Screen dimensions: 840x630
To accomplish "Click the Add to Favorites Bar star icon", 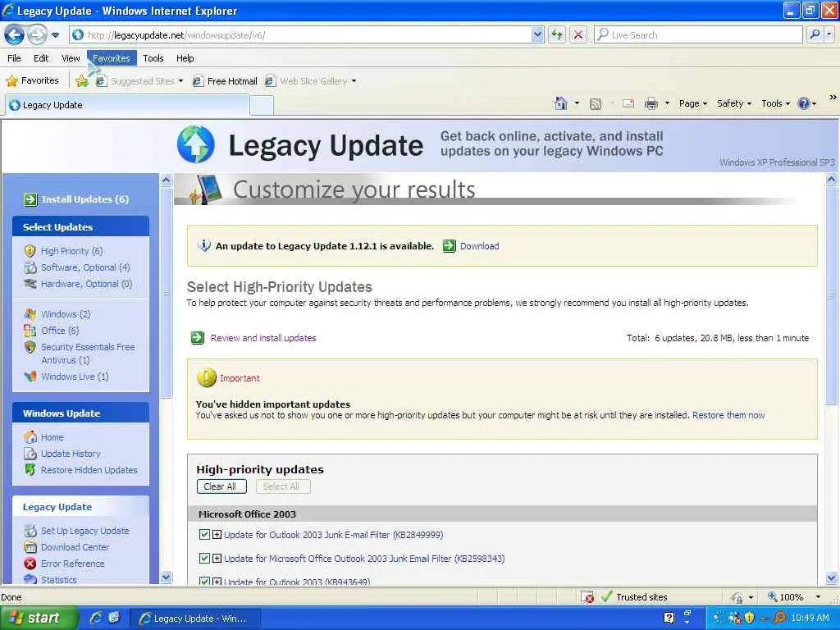I will [81, 81].
